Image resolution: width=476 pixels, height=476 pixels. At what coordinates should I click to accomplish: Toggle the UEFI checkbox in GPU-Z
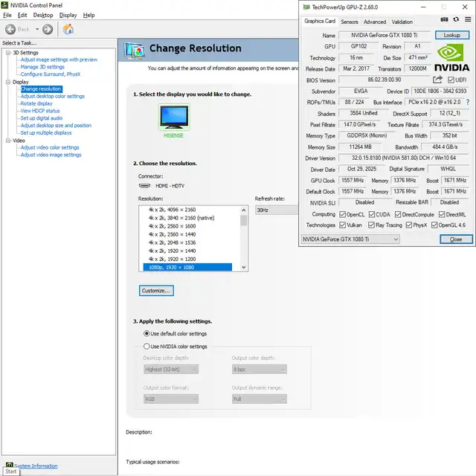[451, 80]
